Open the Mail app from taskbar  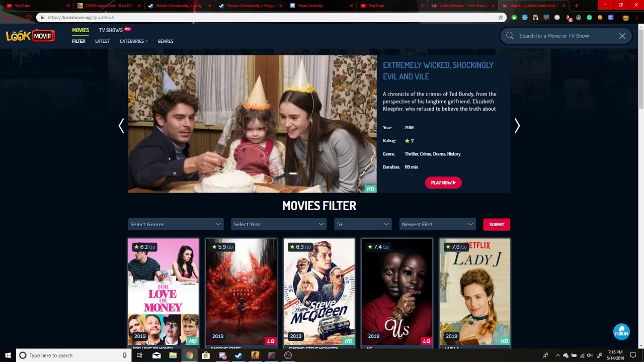(156, 355)
